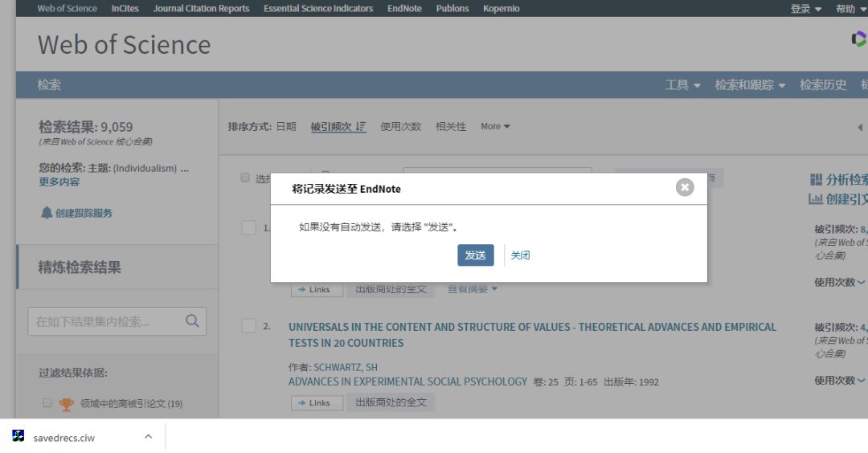Click the 分析检索 chart icon
The height and width of the screenshot is (453, 868).
[816, 180]
